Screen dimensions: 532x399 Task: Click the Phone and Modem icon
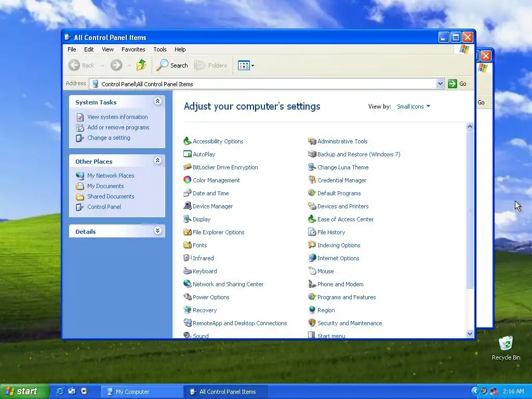tap(312, 284)
